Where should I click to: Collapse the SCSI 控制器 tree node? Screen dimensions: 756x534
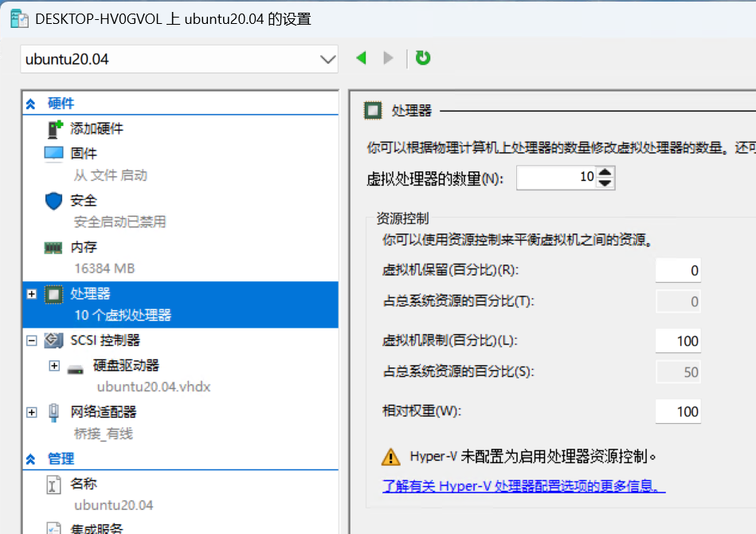[32, 340]
